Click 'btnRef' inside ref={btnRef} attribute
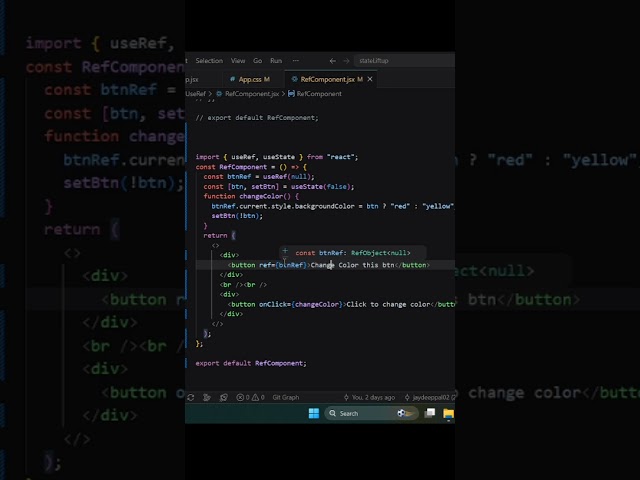This screenshot has width=640, height=480. coord(291,265)
